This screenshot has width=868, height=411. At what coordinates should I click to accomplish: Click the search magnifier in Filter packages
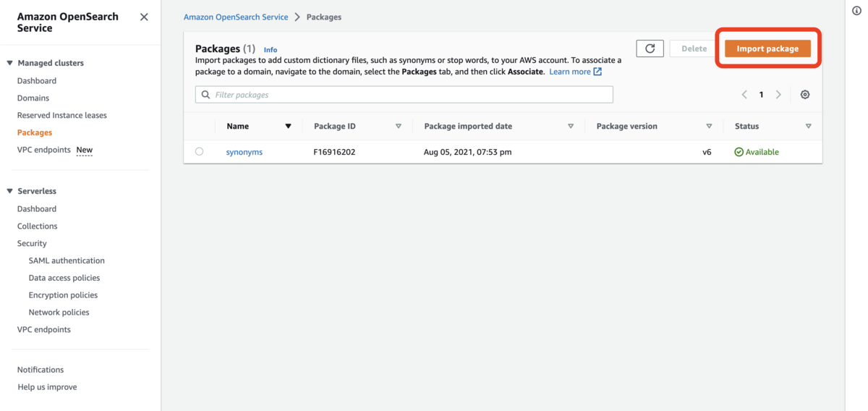click(205, 95)
